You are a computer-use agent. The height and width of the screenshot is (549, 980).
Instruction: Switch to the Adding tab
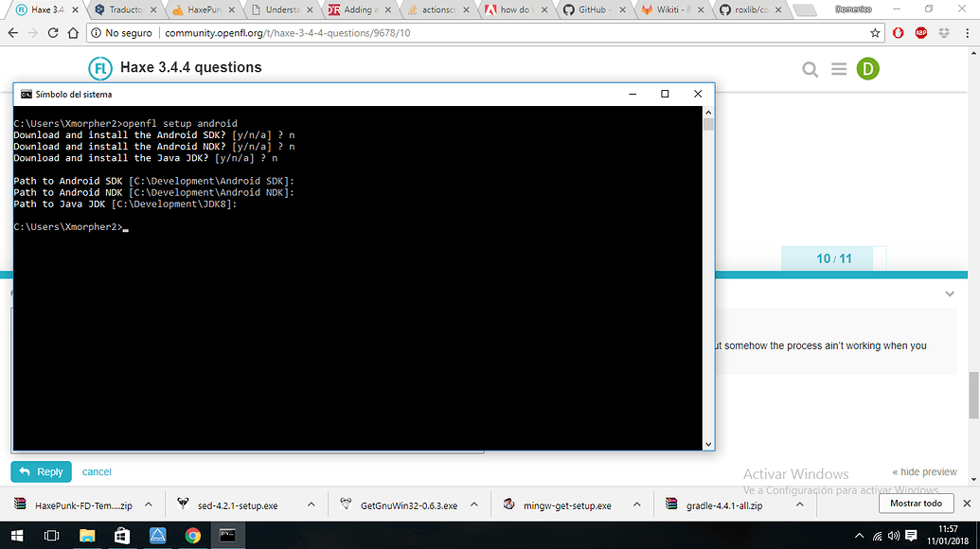pos(360,10)
